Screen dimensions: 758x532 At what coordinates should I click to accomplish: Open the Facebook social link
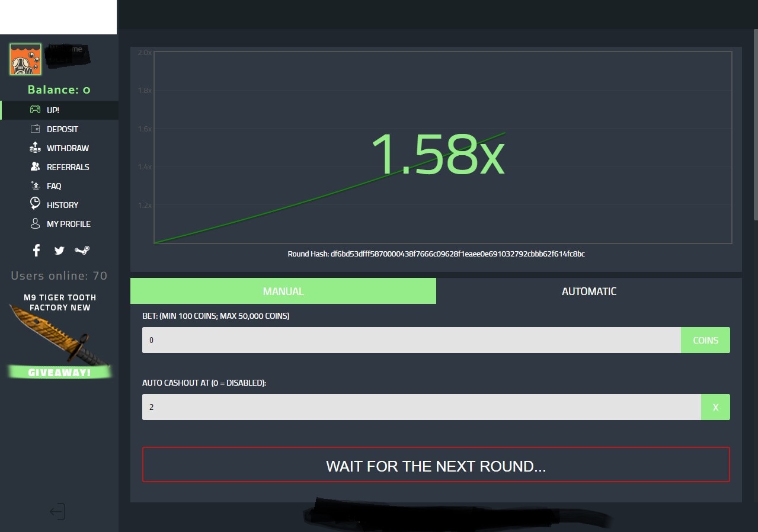point(37,251)
